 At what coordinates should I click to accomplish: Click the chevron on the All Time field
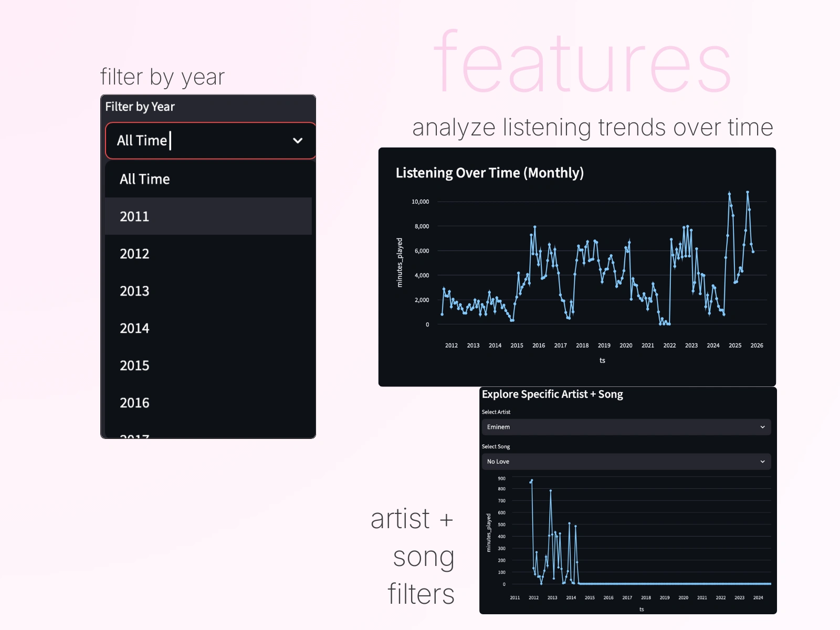click(x=297, y=141)
